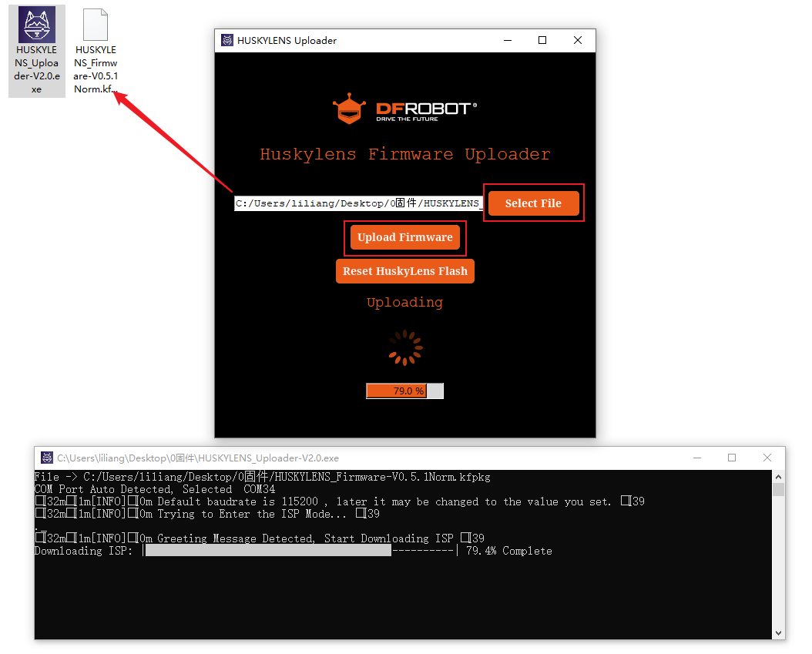This screenshot has width=812, height=654.
Task: Select the HUSKYLENS_Firmware-V0.5.1Norm.kfpkg file icon
Action: point(96,51)
